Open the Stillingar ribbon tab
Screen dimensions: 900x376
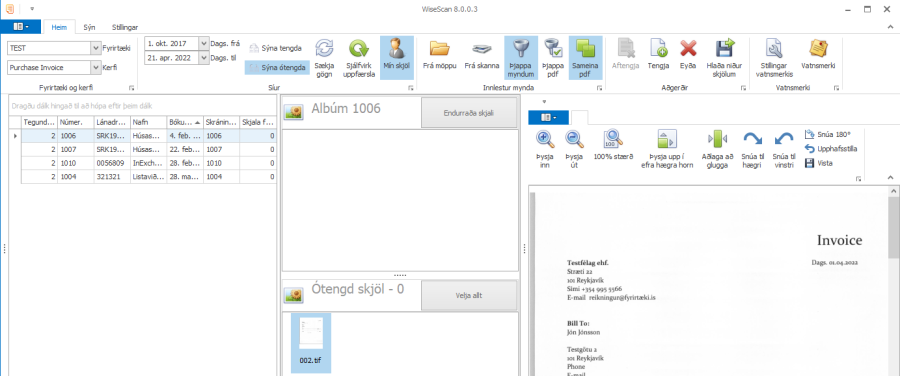tap(125, 27)
